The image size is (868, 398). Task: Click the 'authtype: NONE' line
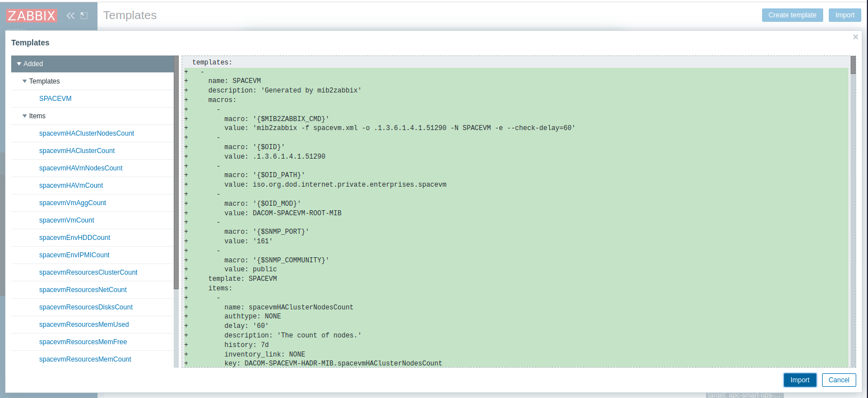click(x=252, y=316)
